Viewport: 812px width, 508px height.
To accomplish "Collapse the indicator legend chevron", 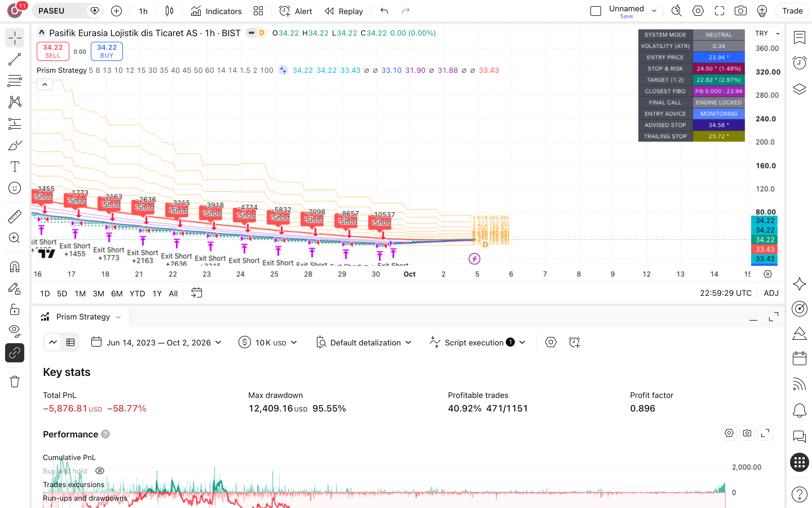I will 45,84.
